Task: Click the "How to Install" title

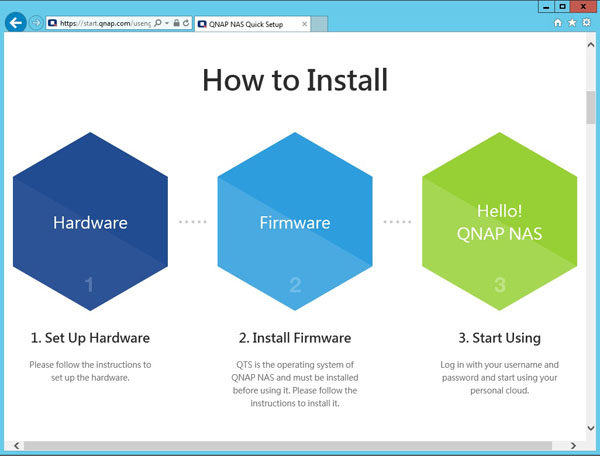Action: pyautogui.click(x=295, y=80)
